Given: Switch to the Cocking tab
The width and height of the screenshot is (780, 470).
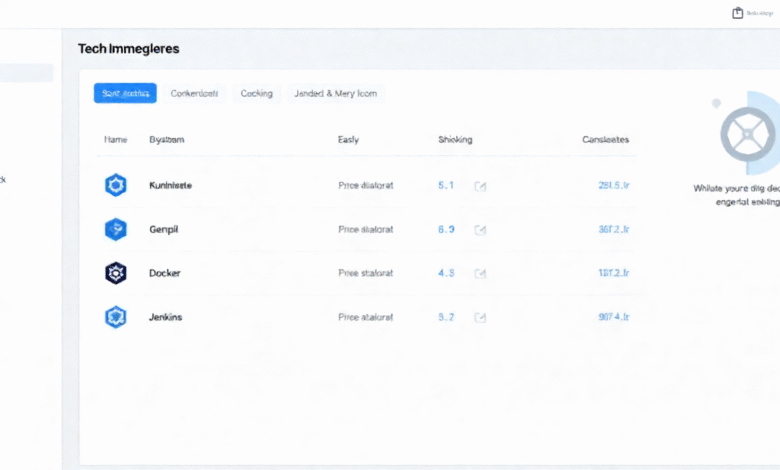Looking at the screenshot, I should click(x=257, y=93).
